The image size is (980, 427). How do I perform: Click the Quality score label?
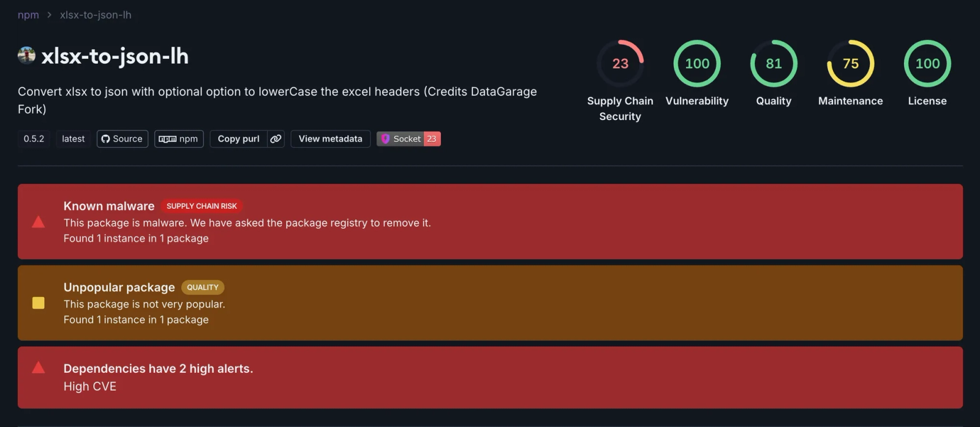pos(774,101)
